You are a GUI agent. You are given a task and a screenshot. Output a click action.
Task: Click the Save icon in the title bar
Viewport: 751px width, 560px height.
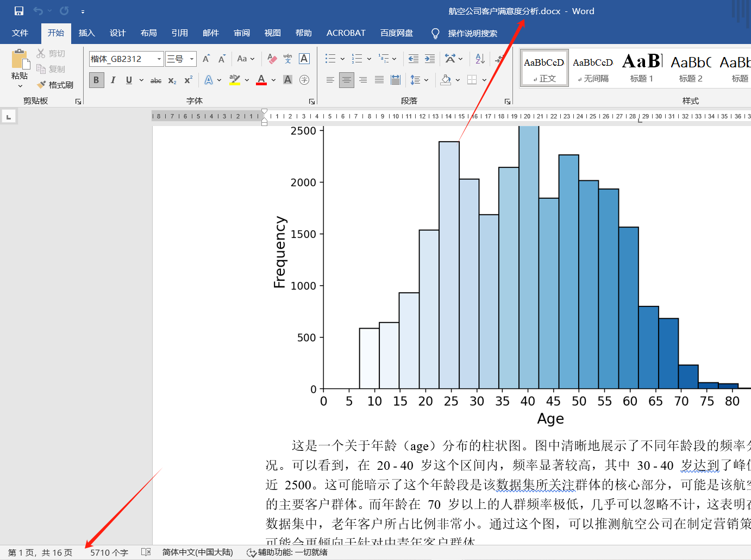click(19, 11)
